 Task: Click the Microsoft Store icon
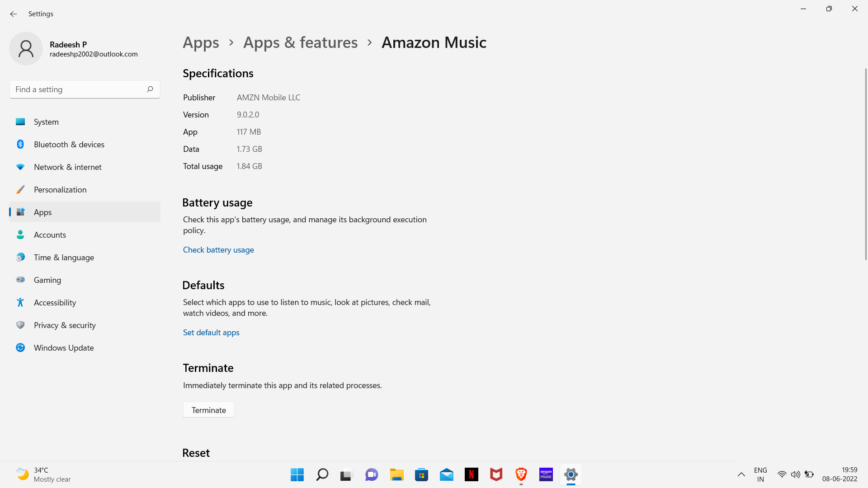[421, 475]
